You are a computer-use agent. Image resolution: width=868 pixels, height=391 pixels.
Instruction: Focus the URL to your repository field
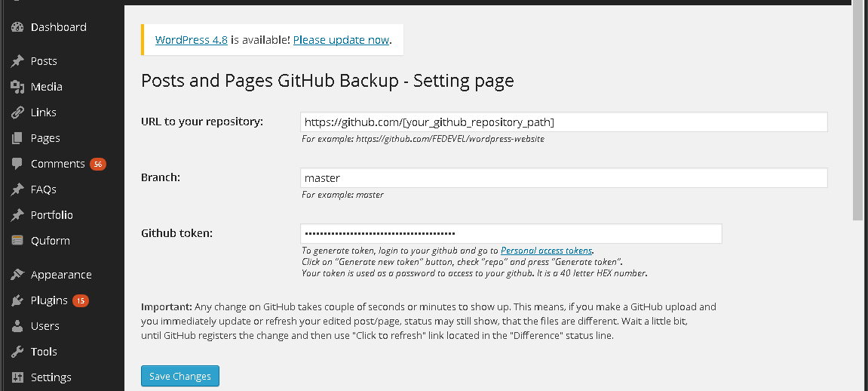563,122
